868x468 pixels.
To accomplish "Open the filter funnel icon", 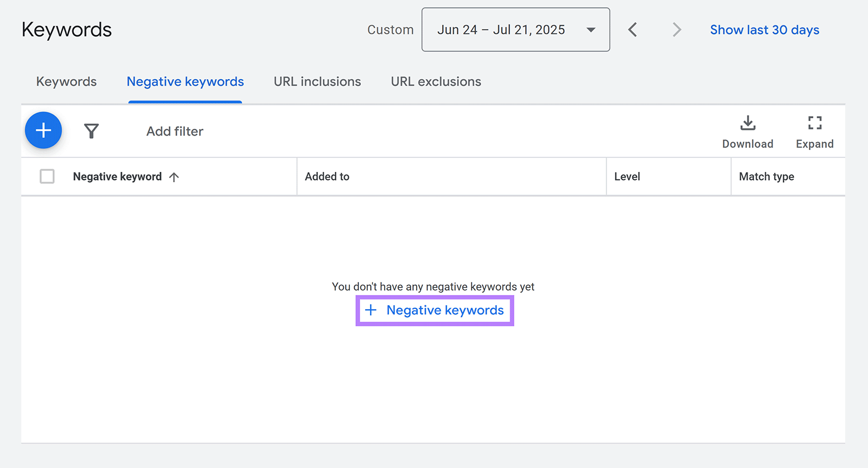I will pyautogui.click(x=91, y=131).
